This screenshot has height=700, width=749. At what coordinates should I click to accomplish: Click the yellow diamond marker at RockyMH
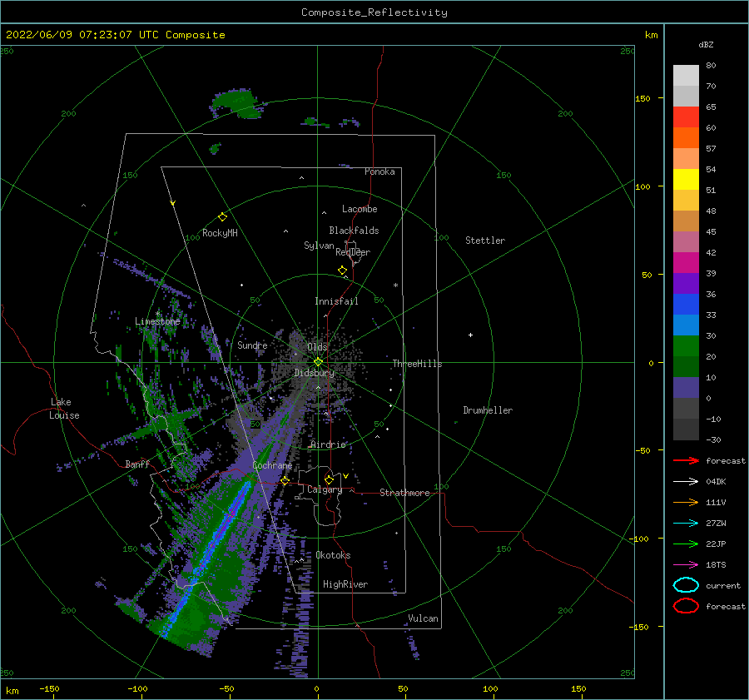coord(222,217)
